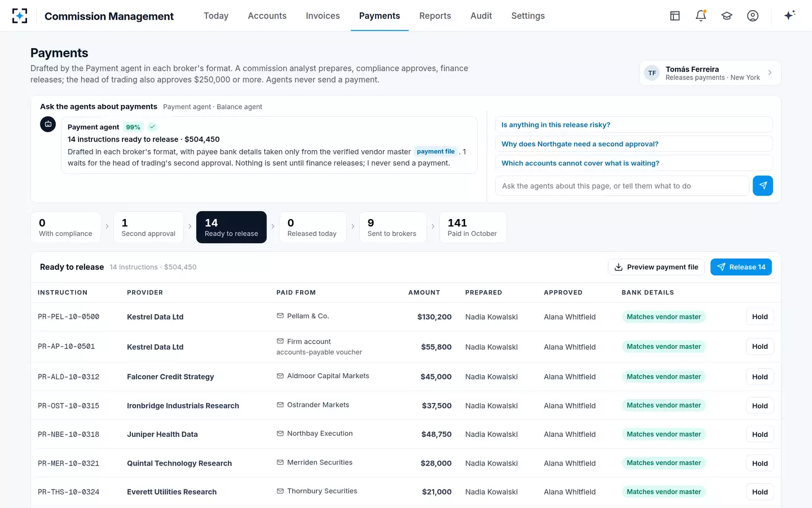The image size is (812, 508).
Task: Switch to the Today tab
Action: pyautogui.click(x=216, y=16)
